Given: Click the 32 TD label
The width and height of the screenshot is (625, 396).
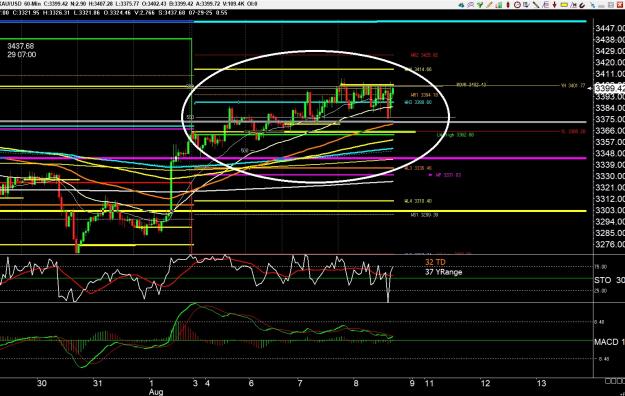Looking at the screenshot, I should [x=435, y=262].
